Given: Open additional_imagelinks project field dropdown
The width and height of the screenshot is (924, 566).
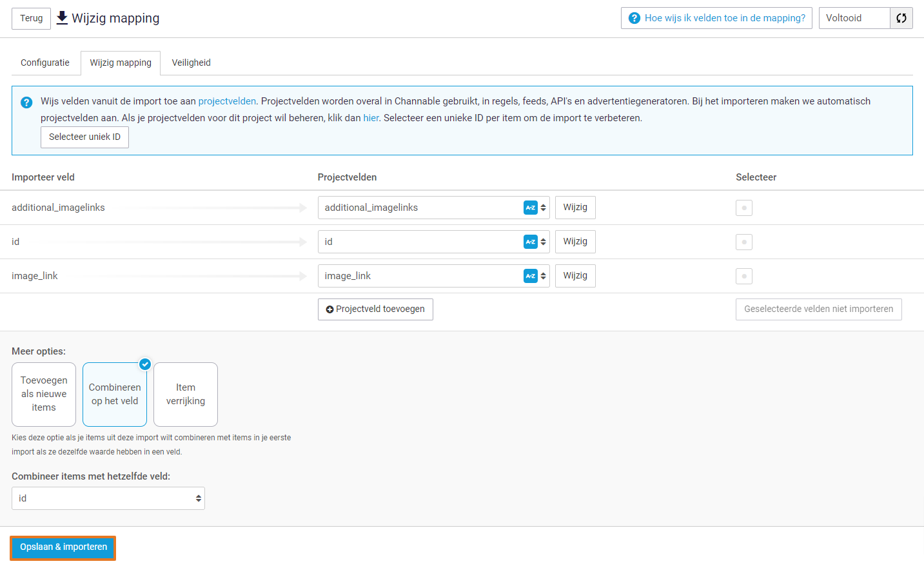Looking at the screenshot, I should 433,208.
